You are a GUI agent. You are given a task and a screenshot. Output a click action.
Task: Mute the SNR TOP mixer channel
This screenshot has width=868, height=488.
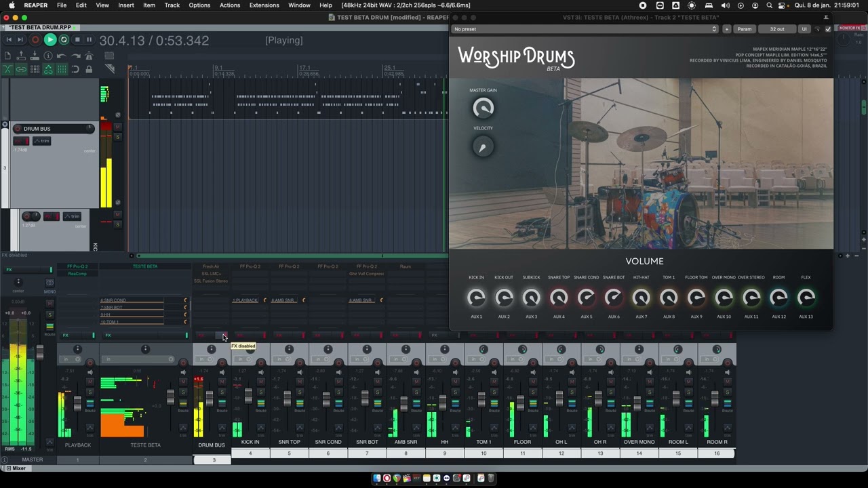pyautogui.click(x=299, y=382)
